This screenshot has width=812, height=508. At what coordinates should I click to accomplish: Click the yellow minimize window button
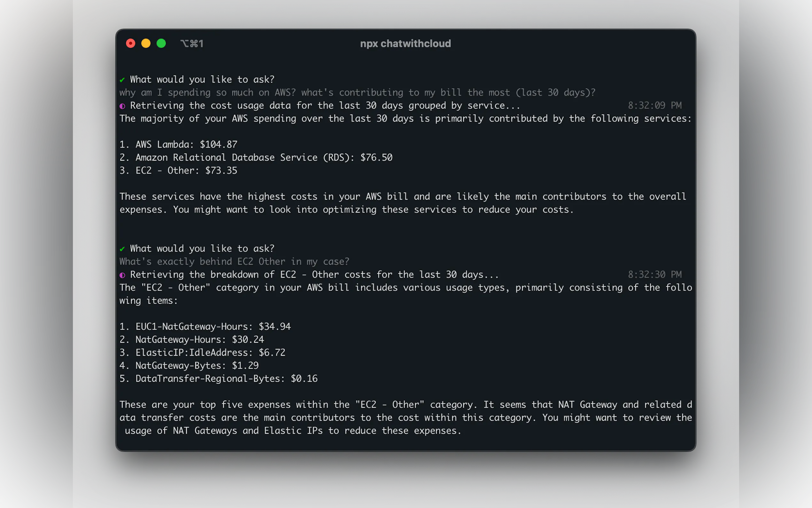146,43
